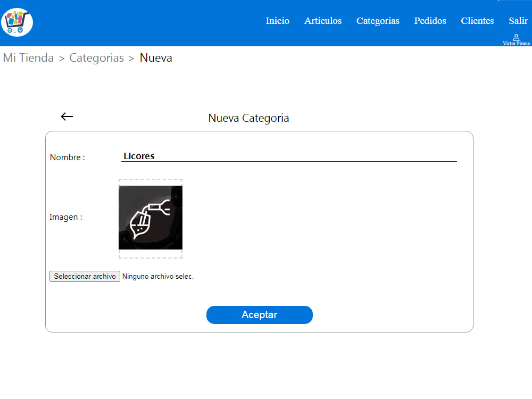Click the Ninguno archivo selec. text
The image size is (532, 399).
(158, 277)
